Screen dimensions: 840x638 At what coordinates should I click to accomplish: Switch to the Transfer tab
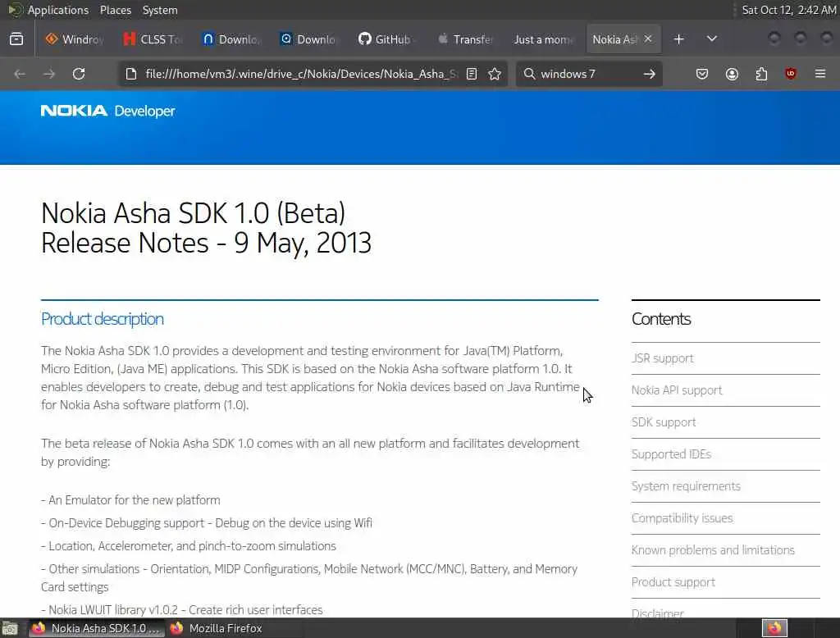coord(466,39)
